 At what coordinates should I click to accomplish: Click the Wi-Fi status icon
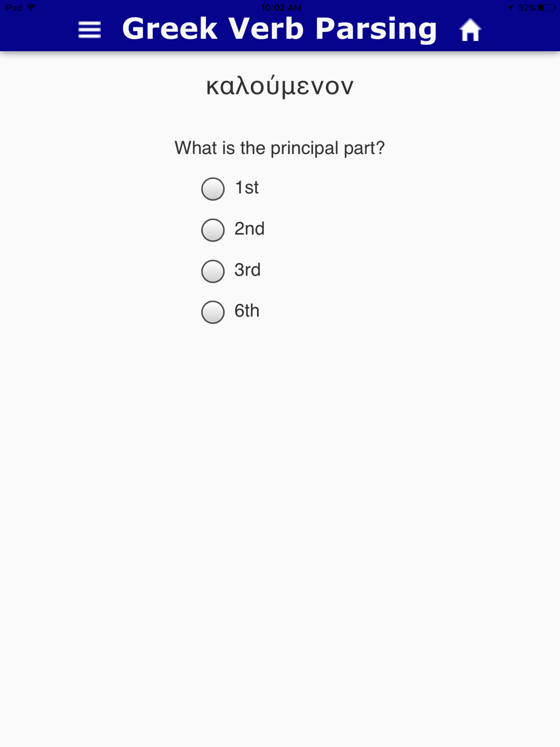31,7
